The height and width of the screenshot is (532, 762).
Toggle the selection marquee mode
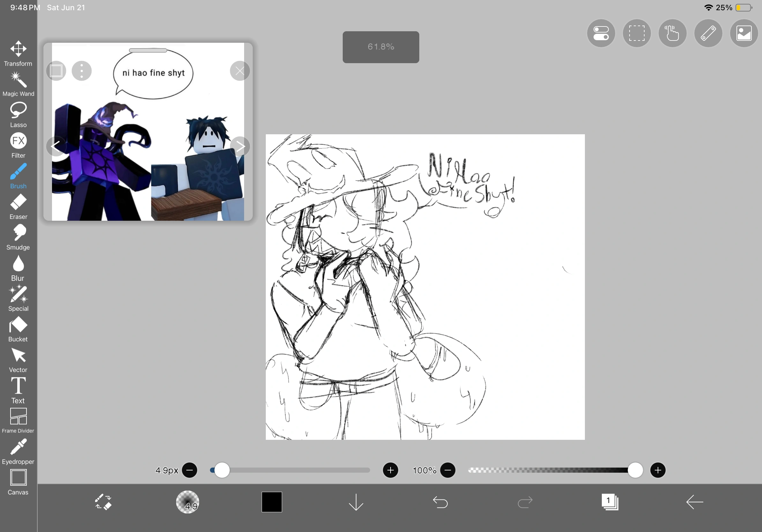(637, 33)
